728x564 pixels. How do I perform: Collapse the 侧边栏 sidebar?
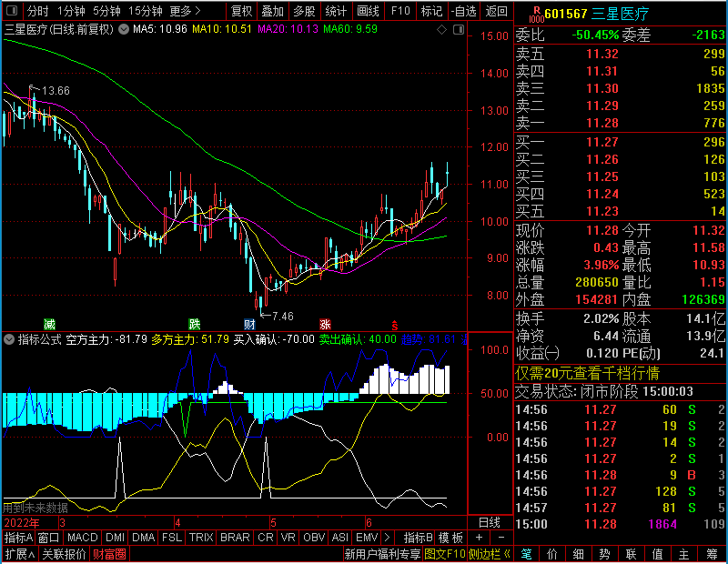(x=490, y=554)
